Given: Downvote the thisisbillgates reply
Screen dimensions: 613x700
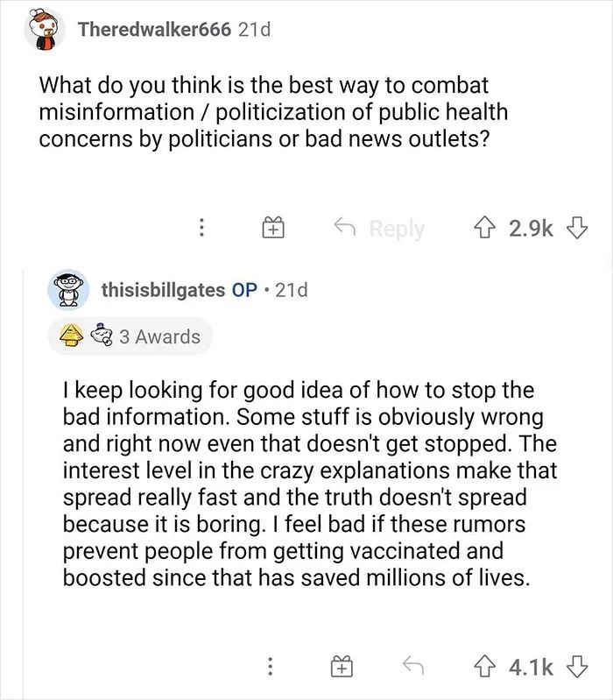Looking at the screenshot, I should (x=576, y=668).
